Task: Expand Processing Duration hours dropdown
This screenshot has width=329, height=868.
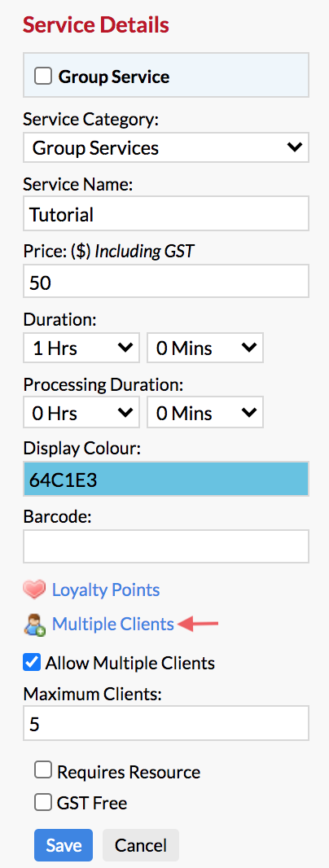Action: (81, 413)
